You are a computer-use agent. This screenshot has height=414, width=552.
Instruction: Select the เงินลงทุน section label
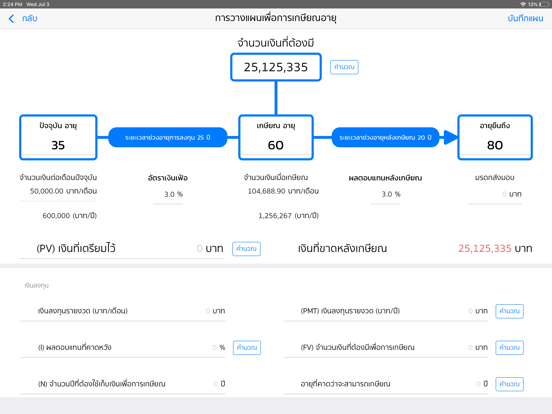click(x=37, y=286)
